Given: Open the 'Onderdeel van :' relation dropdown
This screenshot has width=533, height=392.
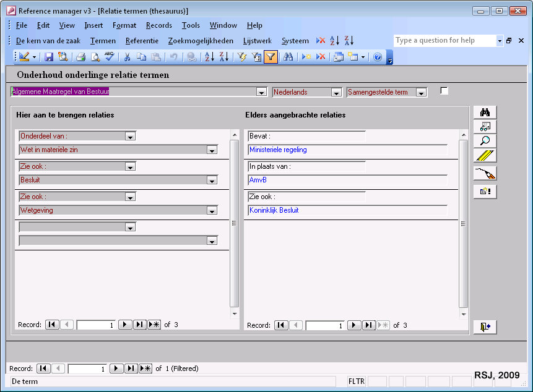Looking at the screenshot, I should click(x=130, y=136).
